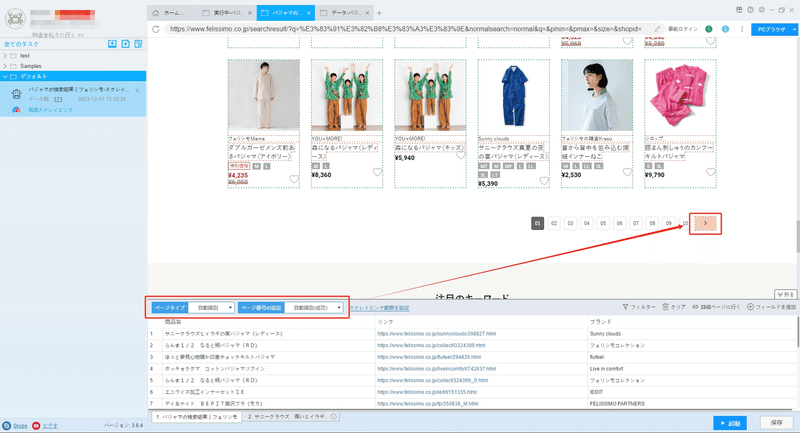The height and width of the screenshot is (433, 800).
Task: Click next page arrow in pagination
Action: (706, 223)
